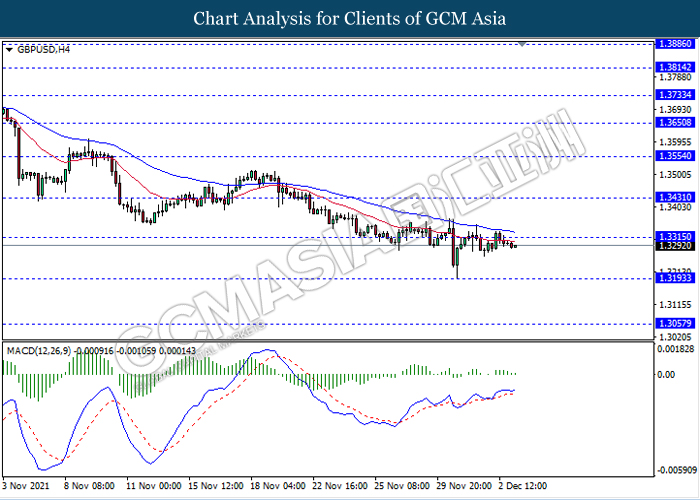This screenshot has height=500, width=700.
Task: Select the 1.38860 price level label
Action: point(676,45)
